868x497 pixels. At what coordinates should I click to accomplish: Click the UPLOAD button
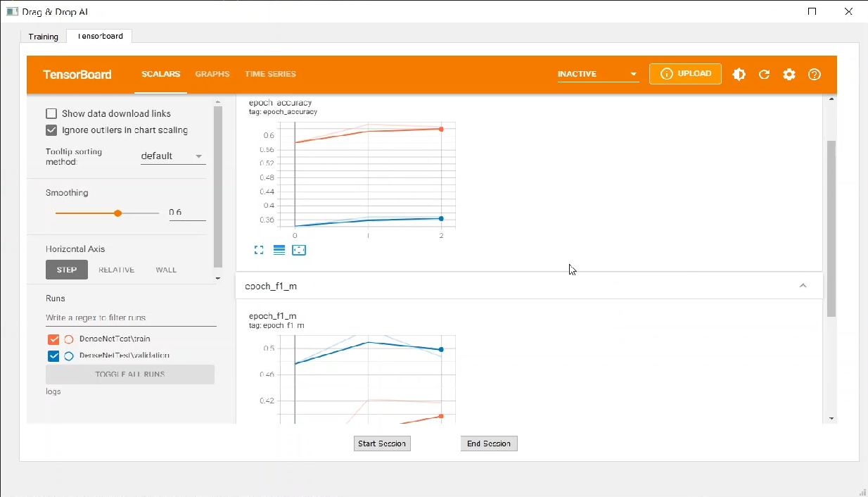coord(685,74)
